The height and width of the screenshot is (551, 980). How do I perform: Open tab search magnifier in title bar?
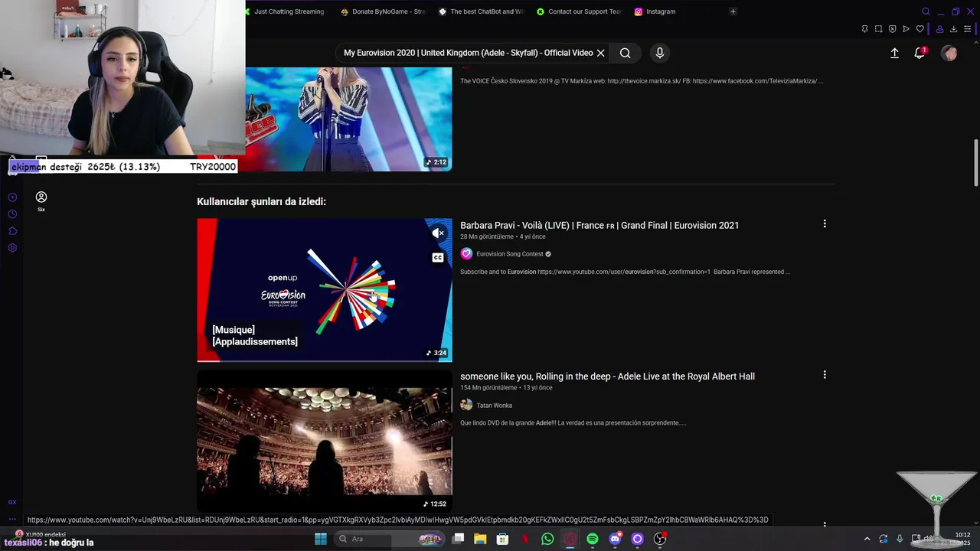pyautogui.click(x=926, y=11)
